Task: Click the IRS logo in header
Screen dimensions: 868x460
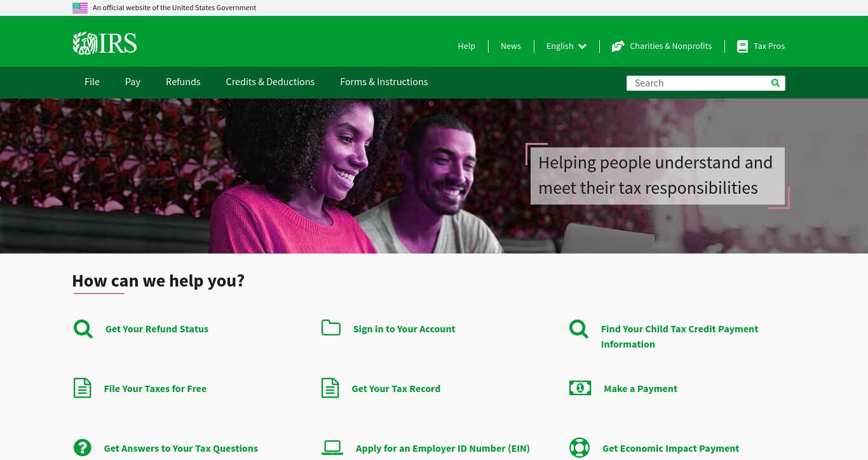Action: click(x=105, y=44)
